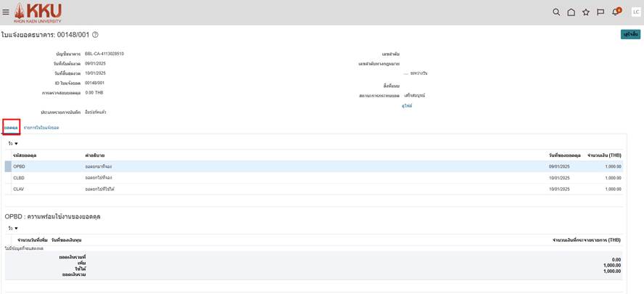Click the KKU Khon Kaen University logo
Image resolution: width=644 pixels, height=294 pixels.
(x=38, y=13)
